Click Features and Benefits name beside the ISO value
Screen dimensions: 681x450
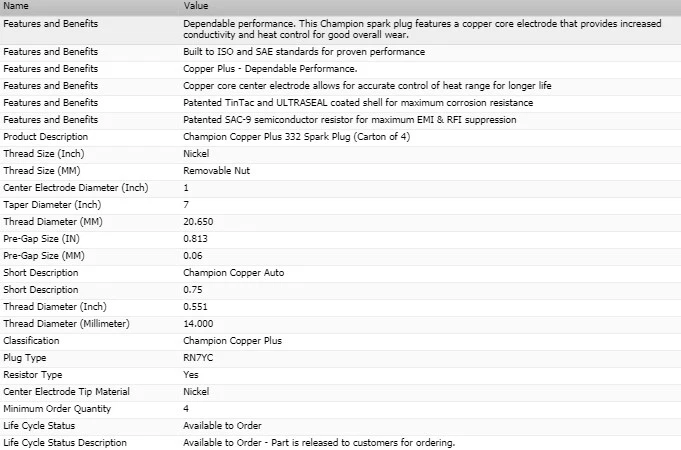(x=51, y=52)
